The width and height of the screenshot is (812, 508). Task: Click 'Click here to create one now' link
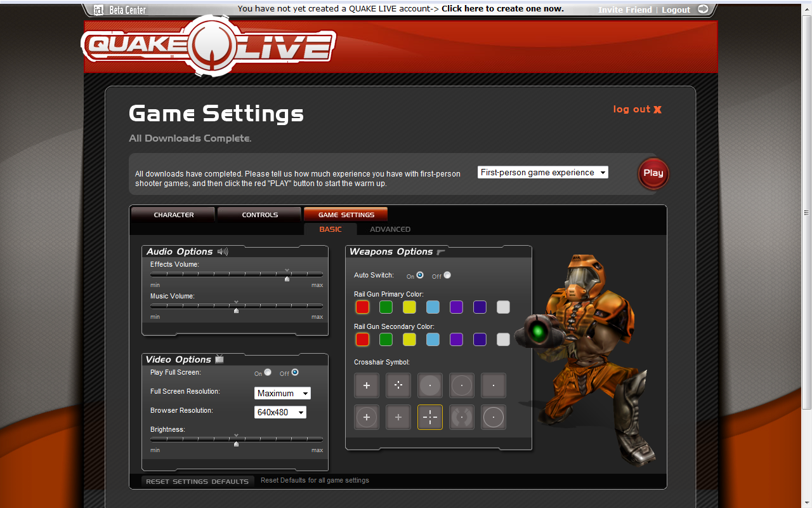(502, 9)
